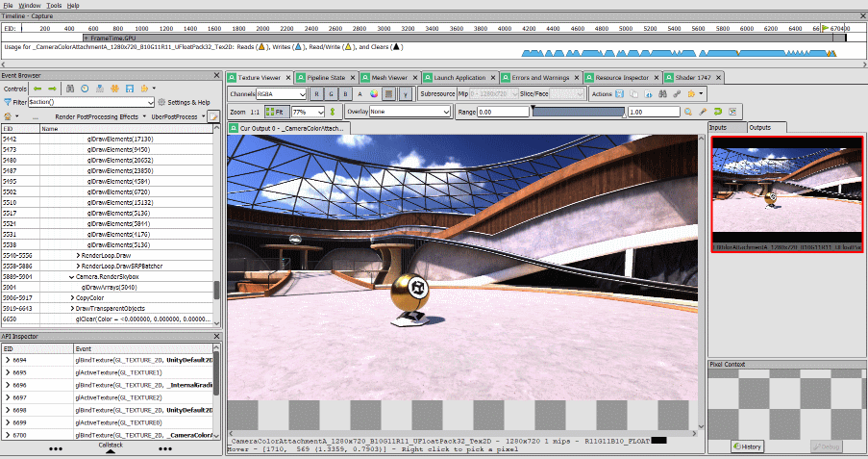Click the green flip vertical icon near zoom
Viewport: 868px width, 459px height.
333,112
